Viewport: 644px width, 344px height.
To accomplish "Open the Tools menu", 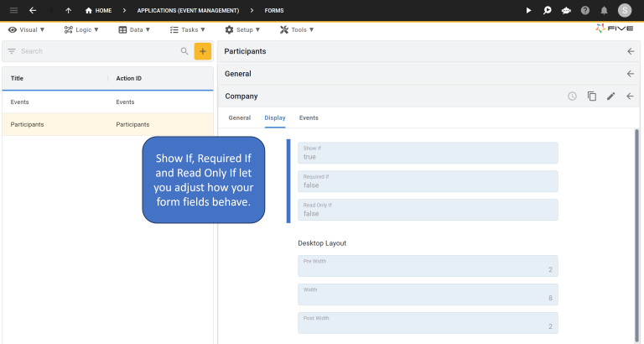I will (297, 29).
